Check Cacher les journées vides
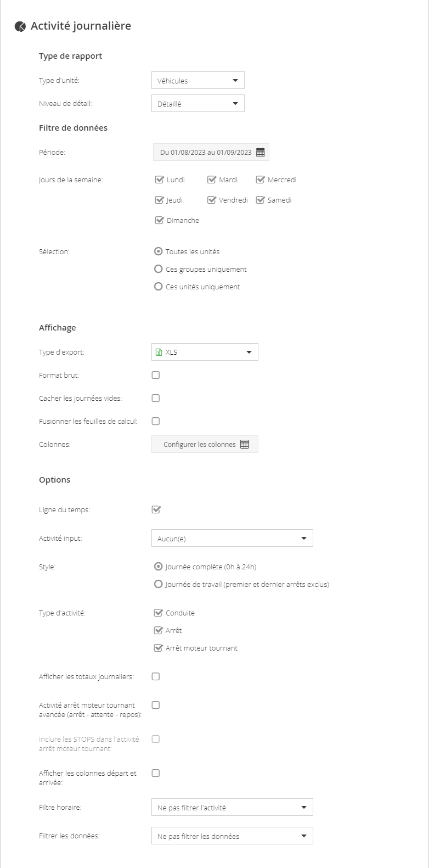 pyautogui.click(x=156, y=398)
